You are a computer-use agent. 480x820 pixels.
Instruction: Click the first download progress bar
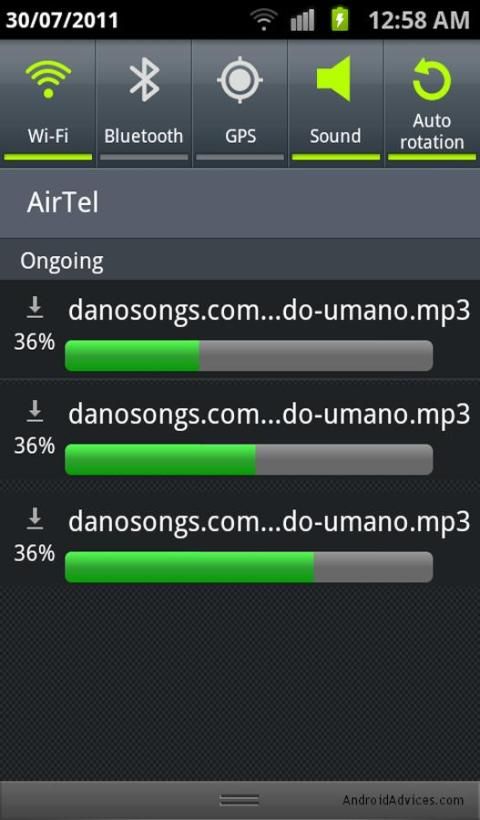[x=249, y=356]
